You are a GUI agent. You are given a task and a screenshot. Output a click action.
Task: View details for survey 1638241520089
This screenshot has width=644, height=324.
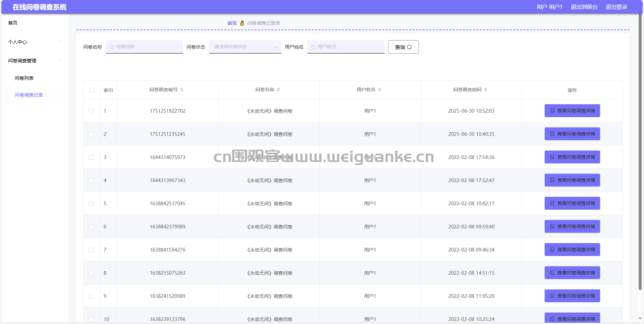(x=572, y=296)
